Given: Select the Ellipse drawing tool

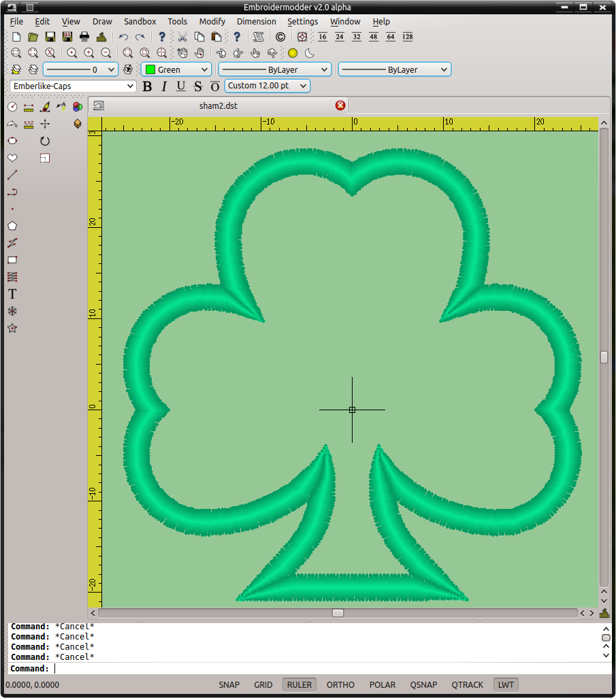Looking at the screenshot, I should pyautogui.click(x=12, y=140).
